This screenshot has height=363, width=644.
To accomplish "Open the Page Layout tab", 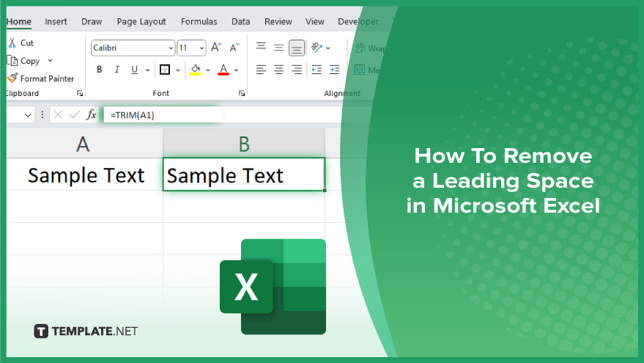I will (141, 21).
